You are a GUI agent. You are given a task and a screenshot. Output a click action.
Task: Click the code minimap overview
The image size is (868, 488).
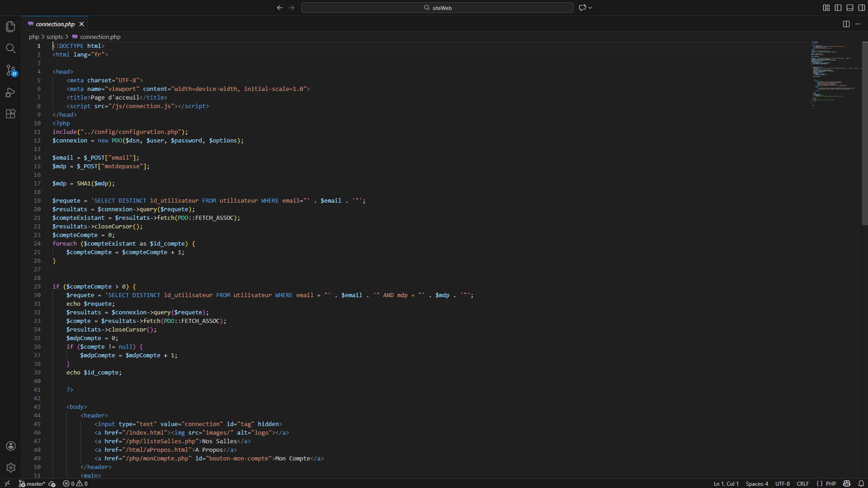pos(836,73)
